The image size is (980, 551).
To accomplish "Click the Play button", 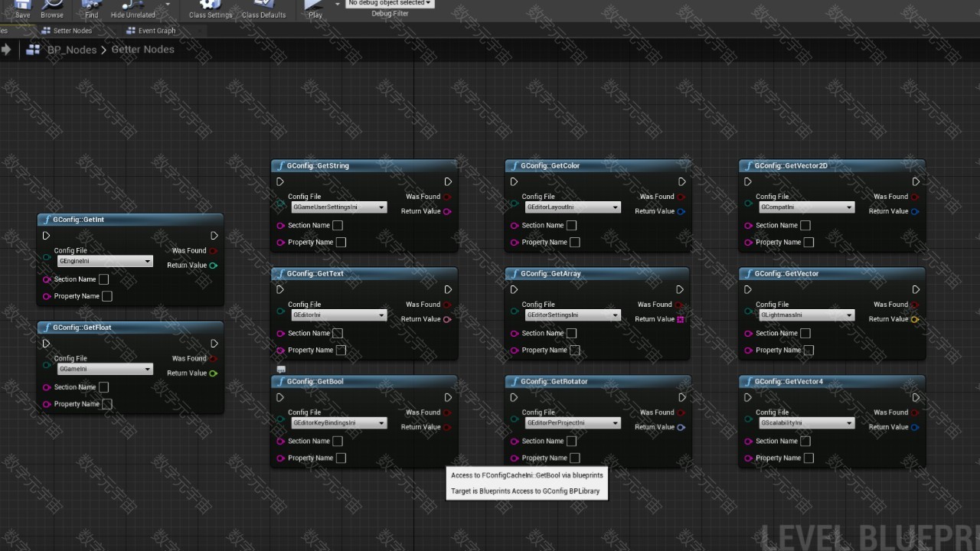I will (x=315, y=10).
